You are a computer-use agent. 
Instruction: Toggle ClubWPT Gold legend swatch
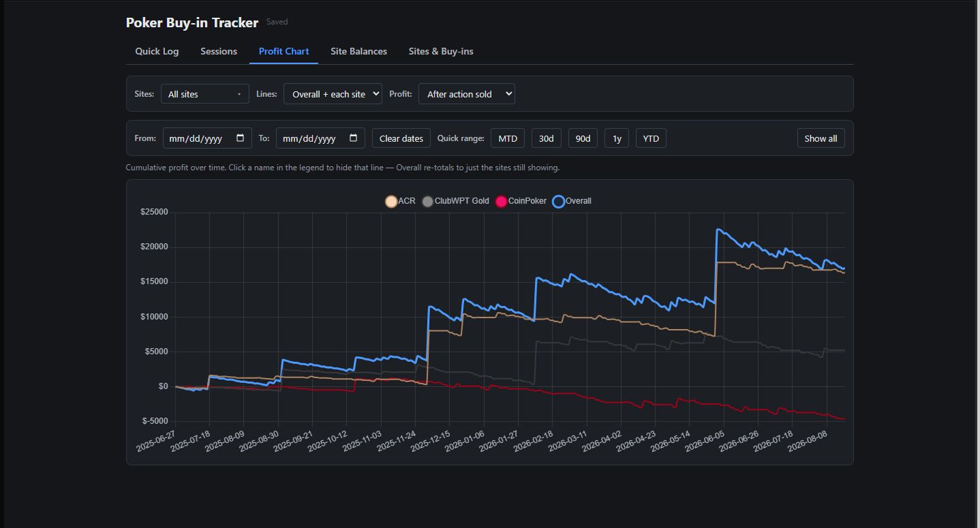coord(428,202)
